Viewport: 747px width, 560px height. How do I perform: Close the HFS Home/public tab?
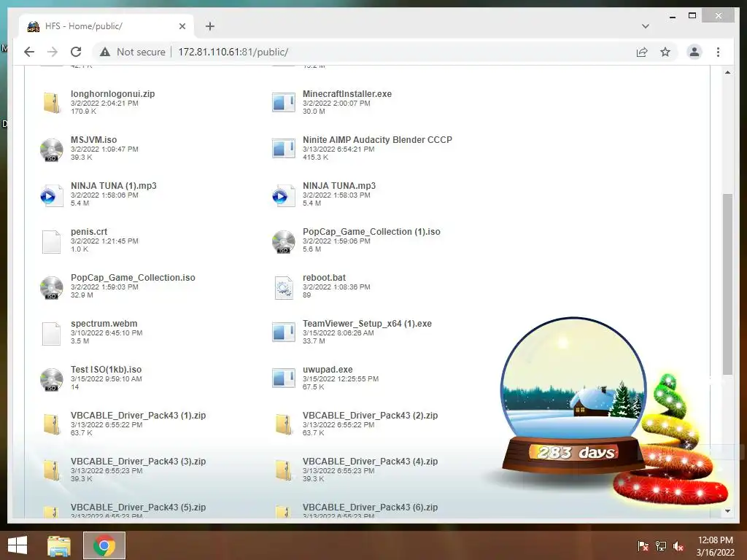[x=182, y=26]
